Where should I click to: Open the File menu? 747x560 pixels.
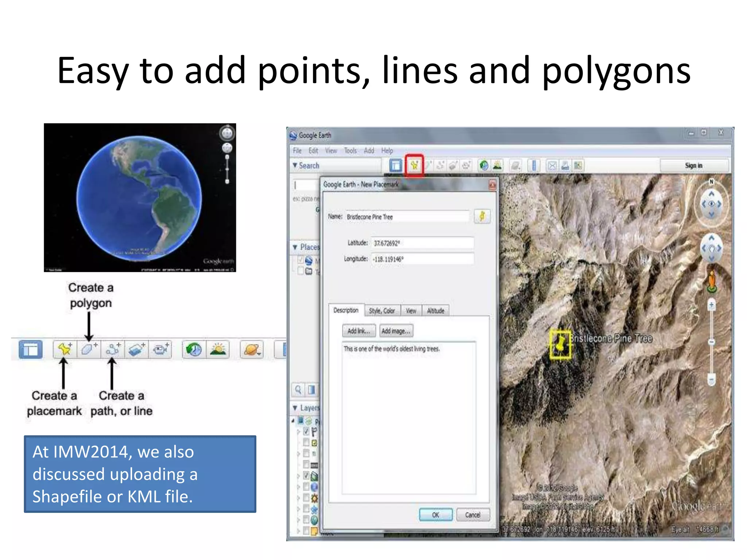(297, 151)
